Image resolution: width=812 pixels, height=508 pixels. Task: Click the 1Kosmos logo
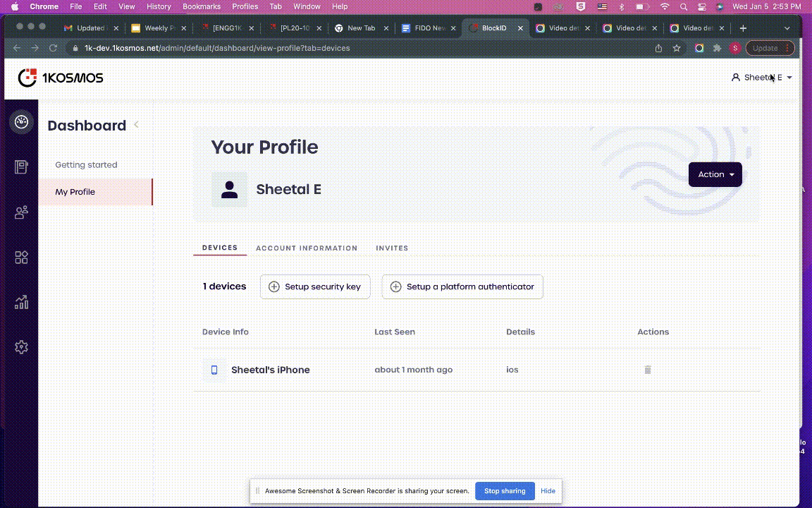pos(61,78)
